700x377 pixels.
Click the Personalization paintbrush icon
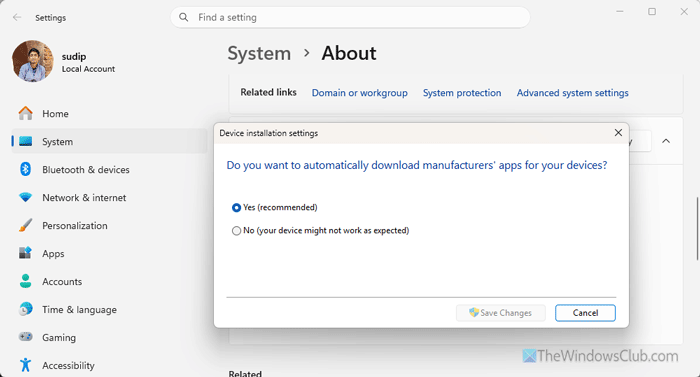click(x=25, y=225)
